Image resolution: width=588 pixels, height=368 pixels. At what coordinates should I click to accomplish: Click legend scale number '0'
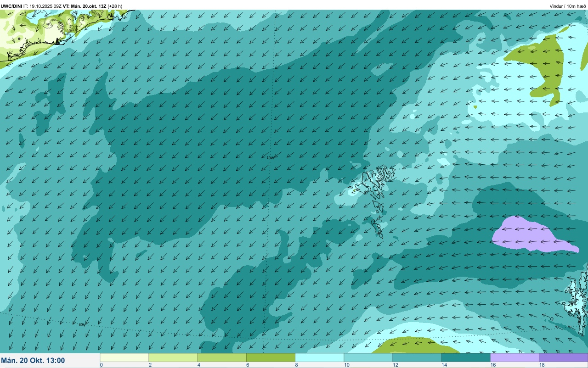101,365
